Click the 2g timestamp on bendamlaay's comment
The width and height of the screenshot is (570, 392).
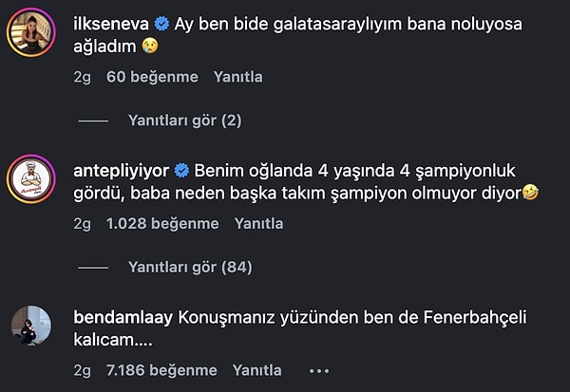82,370
